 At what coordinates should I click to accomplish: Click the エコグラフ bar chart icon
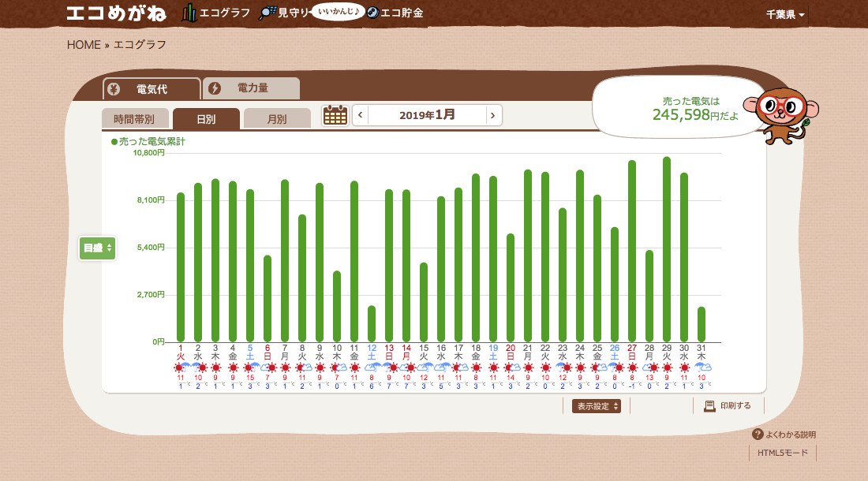pyautogui.click(x=189, y=13)
